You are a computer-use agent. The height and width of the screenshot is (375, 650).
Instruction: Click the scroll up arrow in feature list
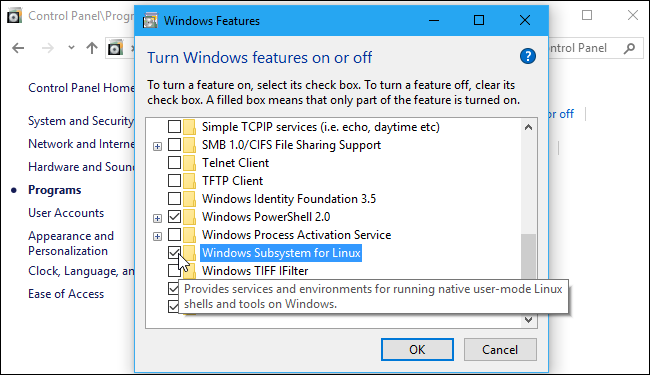coord(529,128)
